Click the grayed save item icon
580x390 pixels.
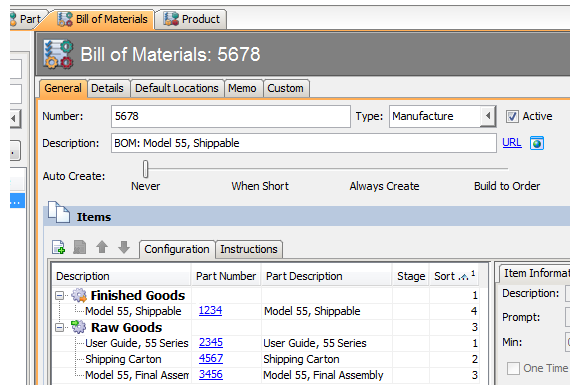[x=80, y=247]
